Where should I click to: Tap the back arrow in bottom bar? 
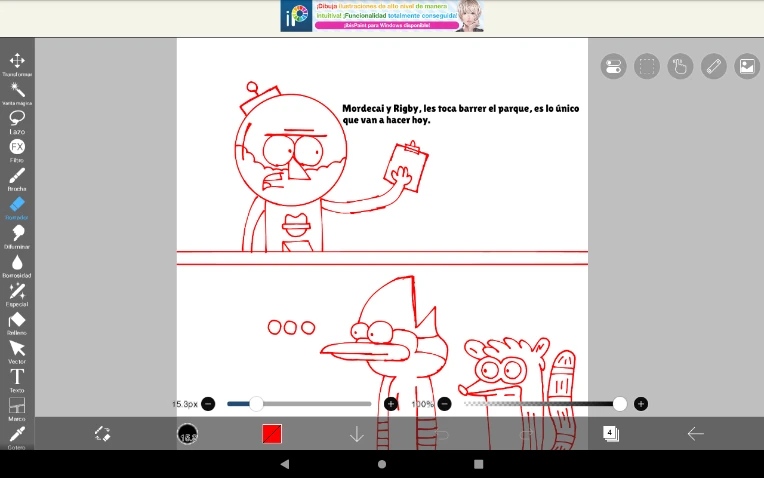click(x=695, y=434)
